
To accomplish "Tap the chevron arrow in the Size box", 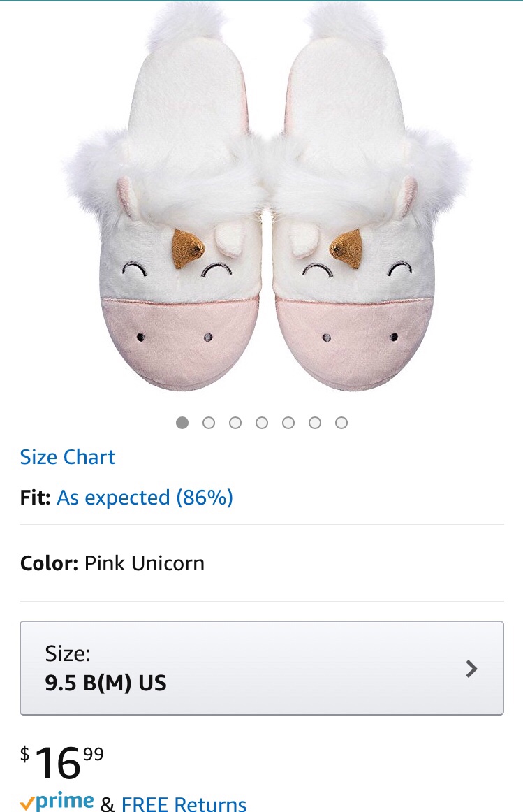I will [x=472, y=669].
